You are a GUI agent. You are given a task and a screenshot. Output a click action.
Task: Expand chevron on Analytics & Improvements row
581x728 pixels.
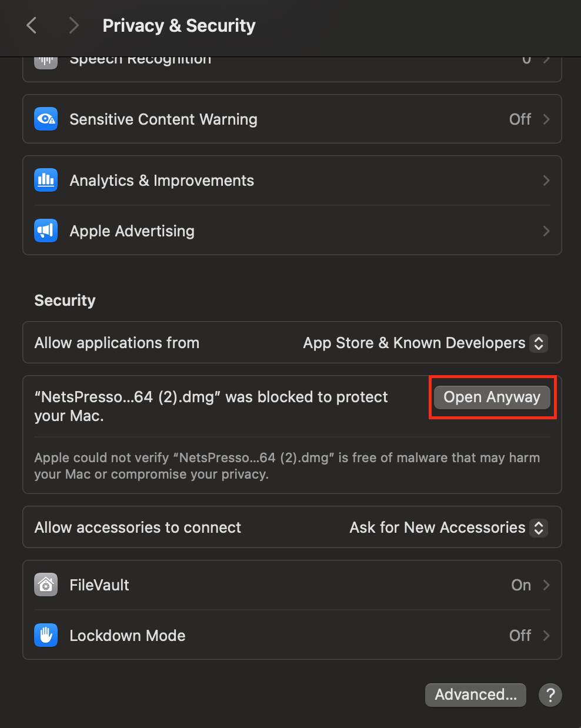coord(546,181)
